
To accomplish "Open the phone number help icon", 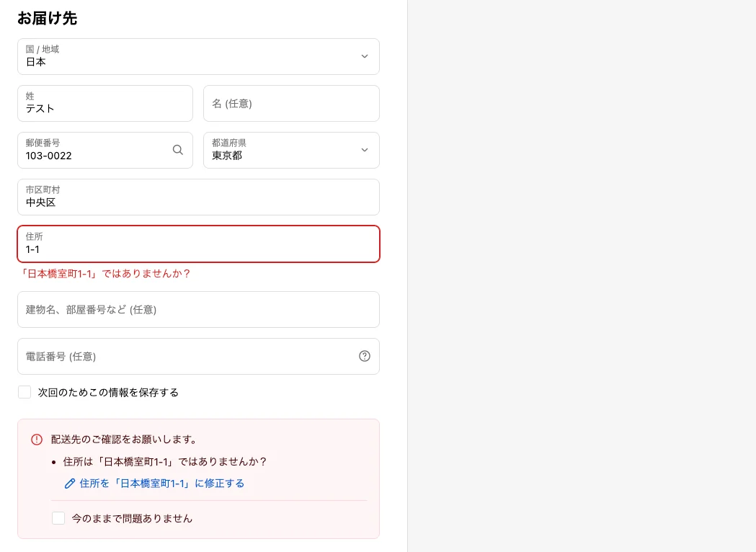I will (x=365, y=356).
